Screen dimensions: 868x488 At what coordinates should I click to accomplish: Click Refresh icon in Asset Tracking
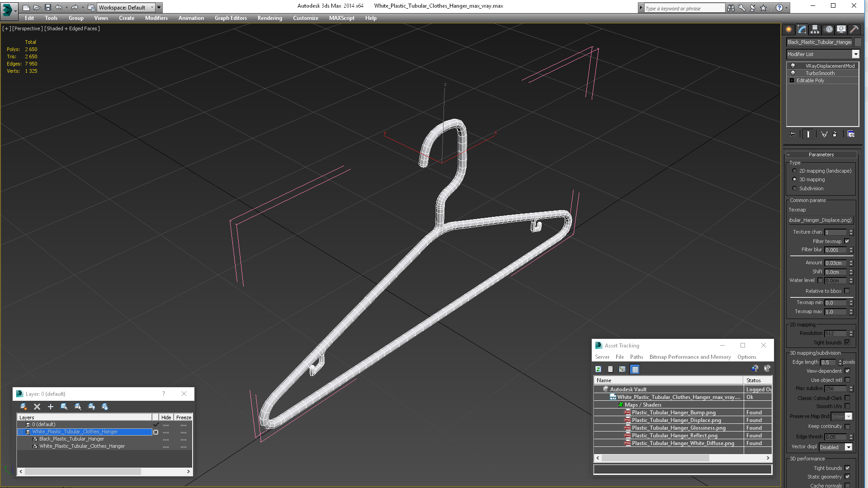coord(598,369)
